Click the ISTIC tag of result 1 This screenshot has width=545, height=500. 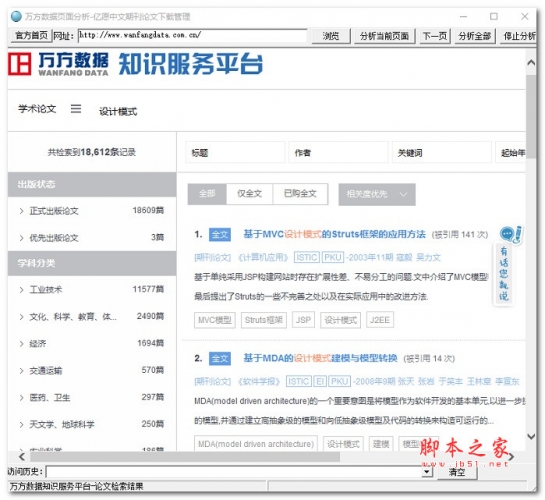[307, 257]
